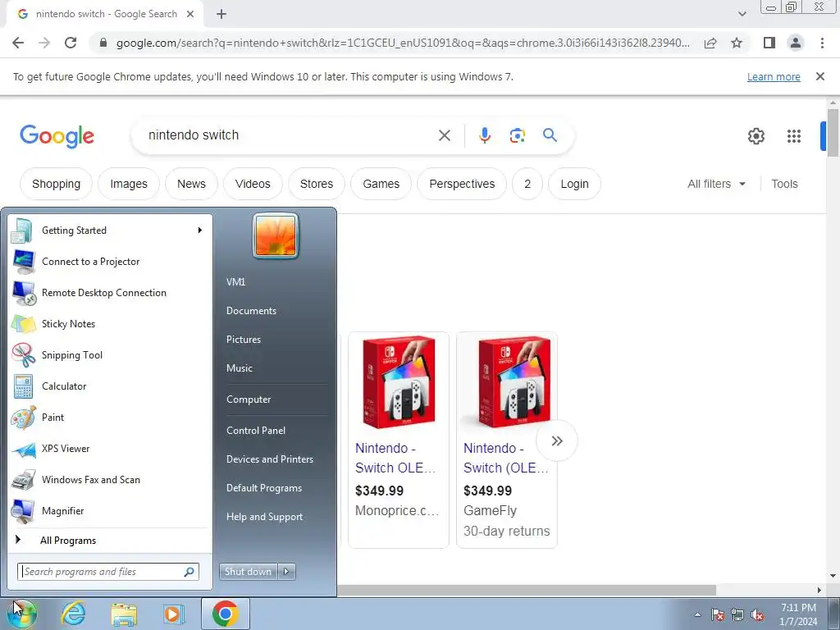Switch to Videos results

[253, 184]
